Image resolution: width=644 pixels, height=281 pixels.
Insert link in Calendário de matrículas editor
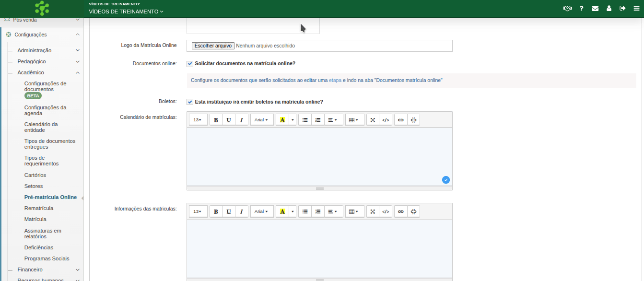click(x=401, y=120)
